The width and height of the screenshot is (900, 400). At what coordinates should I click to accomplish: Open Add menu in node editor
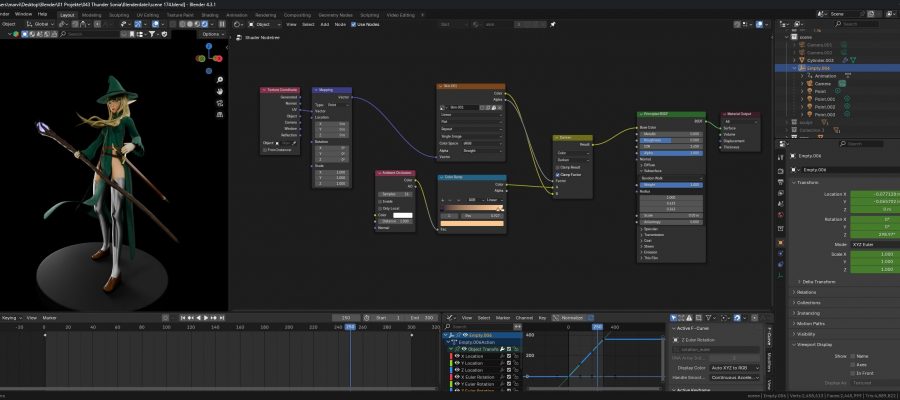tap(324, 25)
